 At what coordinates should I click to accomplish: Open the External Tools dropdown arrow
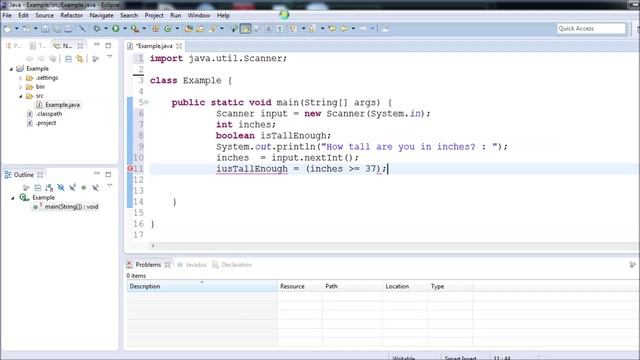pos(144,29)
